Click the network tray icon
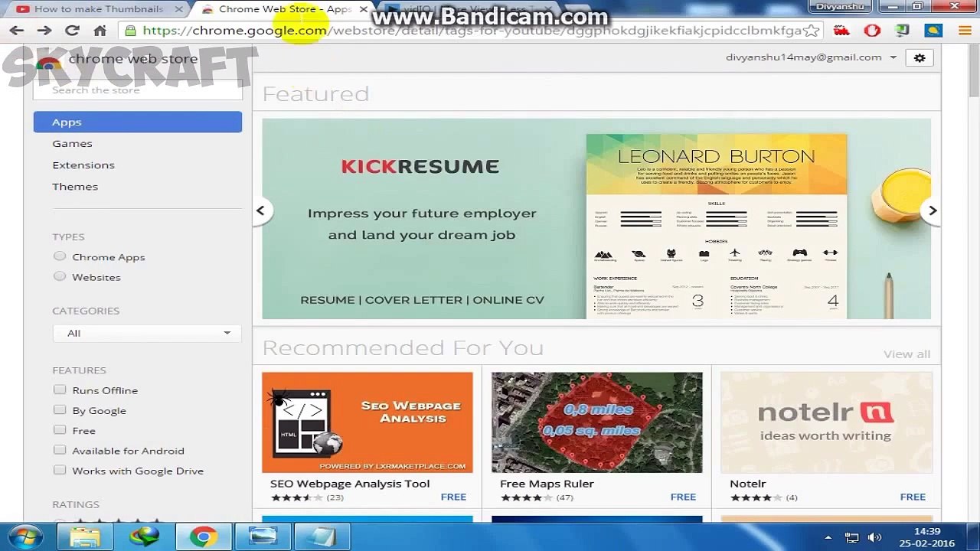 coord(851,537)
